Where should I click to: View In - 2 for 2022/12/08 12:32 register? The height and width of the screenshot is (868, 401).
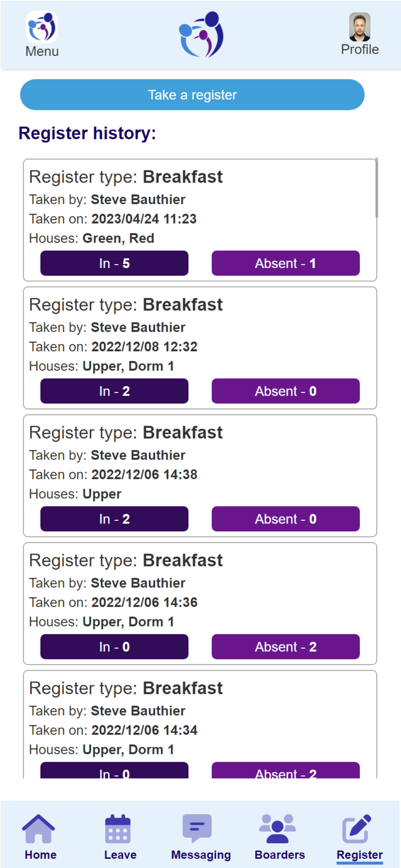pos(115,391)
